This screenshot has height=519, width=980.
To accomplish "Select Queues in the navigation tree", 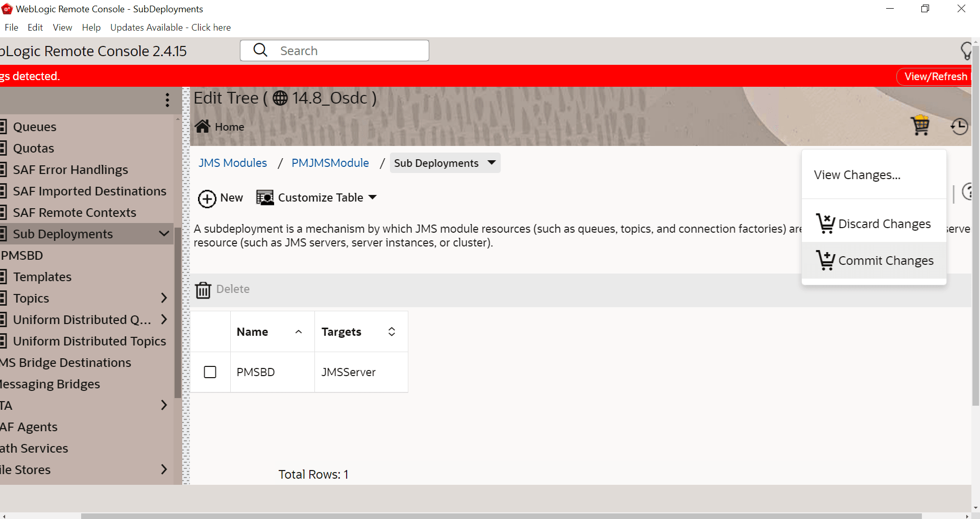I will click(x=35, y=127).
